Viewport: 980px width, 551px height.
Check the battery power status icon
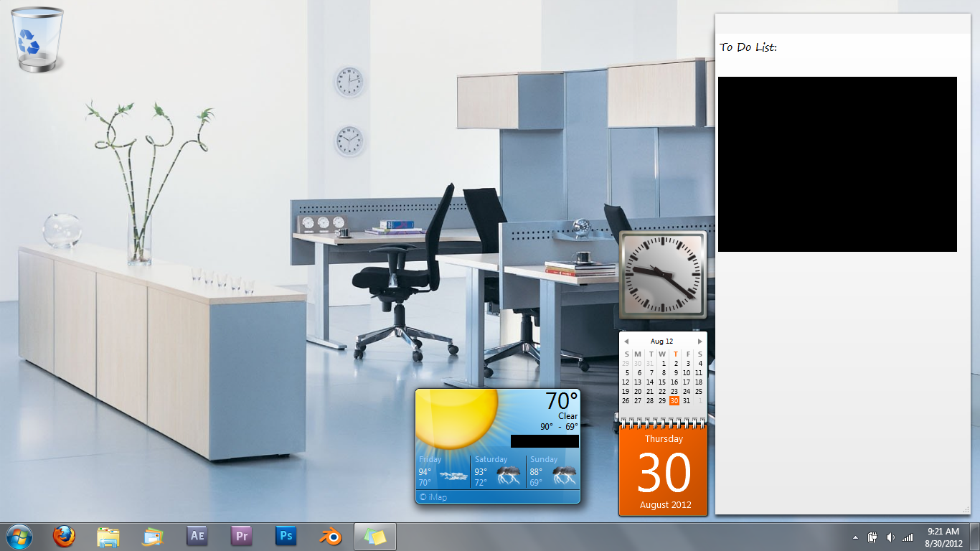[x=873, y=537]
